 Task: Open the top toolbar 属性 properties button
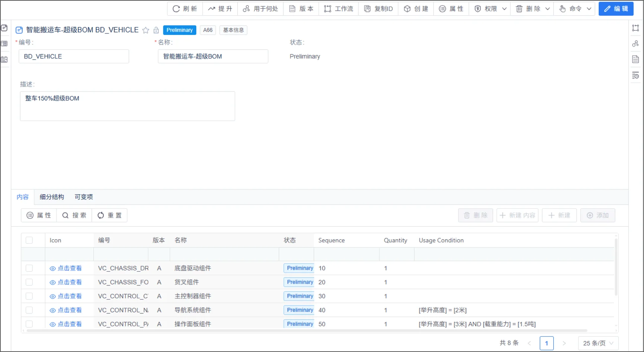pyautogui.click(x=451, y=9)
